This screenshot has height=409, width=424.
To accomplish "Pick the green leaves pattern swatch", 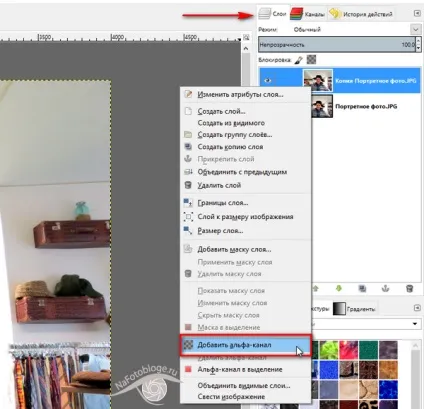I will tap(329, 350).
